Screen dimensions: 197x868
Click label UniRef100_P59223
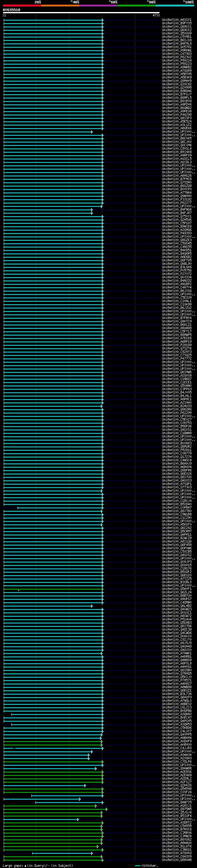tap(177, 64)
